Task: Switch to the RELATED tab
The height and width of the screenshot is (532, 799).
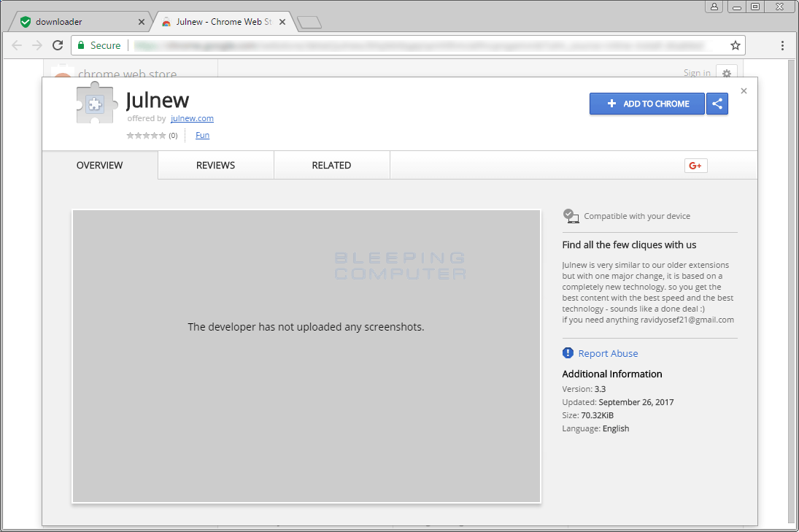Action: tap(331, 165)
